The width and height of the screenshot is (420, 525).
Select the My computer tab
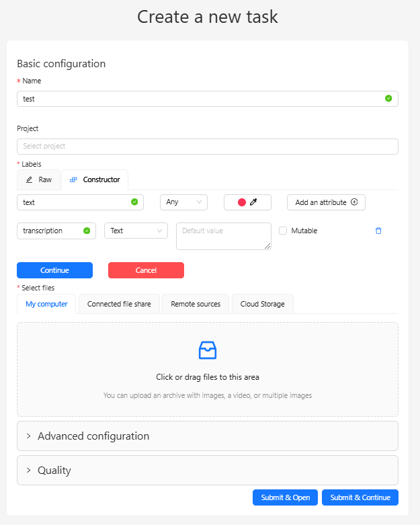pos(46,304)
